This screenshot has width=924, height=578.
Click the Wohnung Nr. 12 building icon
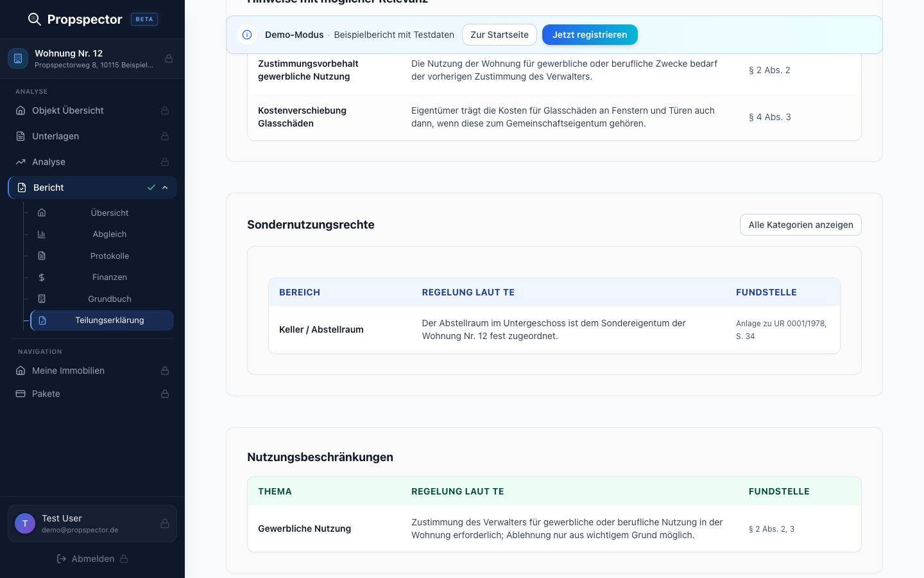pos(18,58)
